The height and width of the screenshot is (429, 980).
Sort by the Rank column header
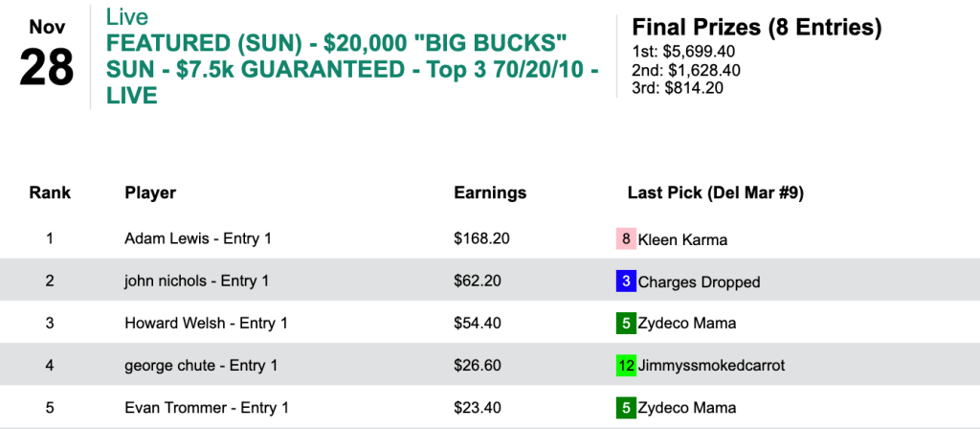point(50,193)
